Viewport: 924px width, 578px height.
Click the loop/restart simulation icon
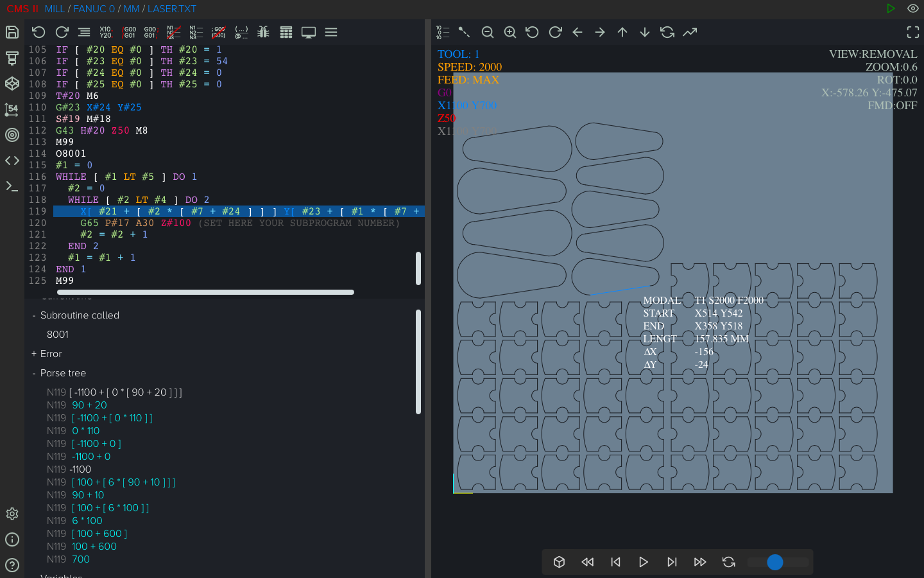[728, 562]
